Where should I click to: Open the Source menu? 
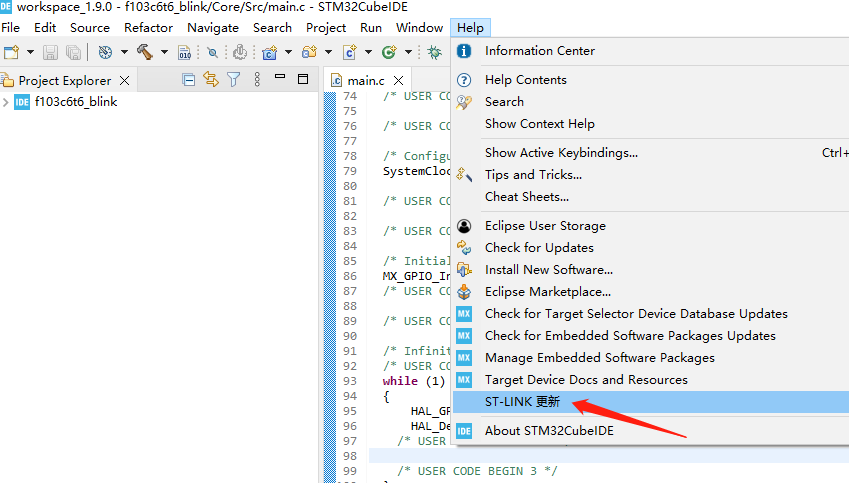(90, 28)
